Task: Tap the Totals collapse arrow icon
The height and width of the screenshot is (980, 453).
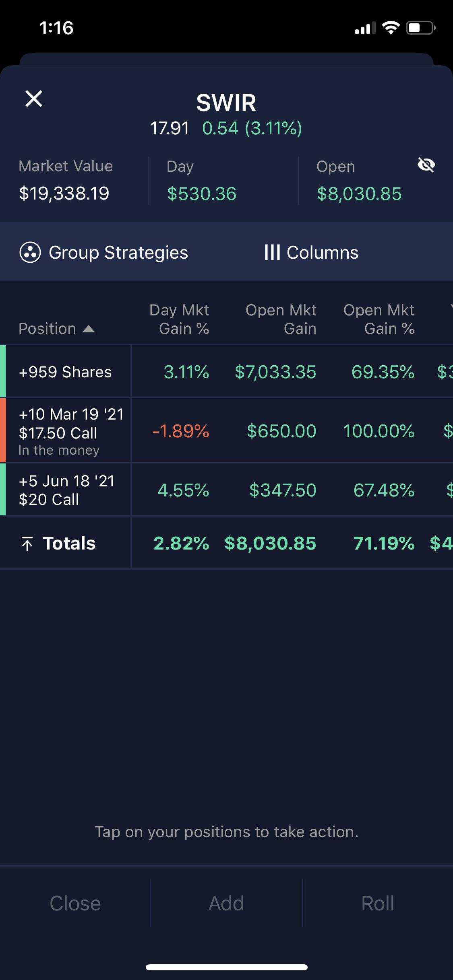Action: click(27, 544)
